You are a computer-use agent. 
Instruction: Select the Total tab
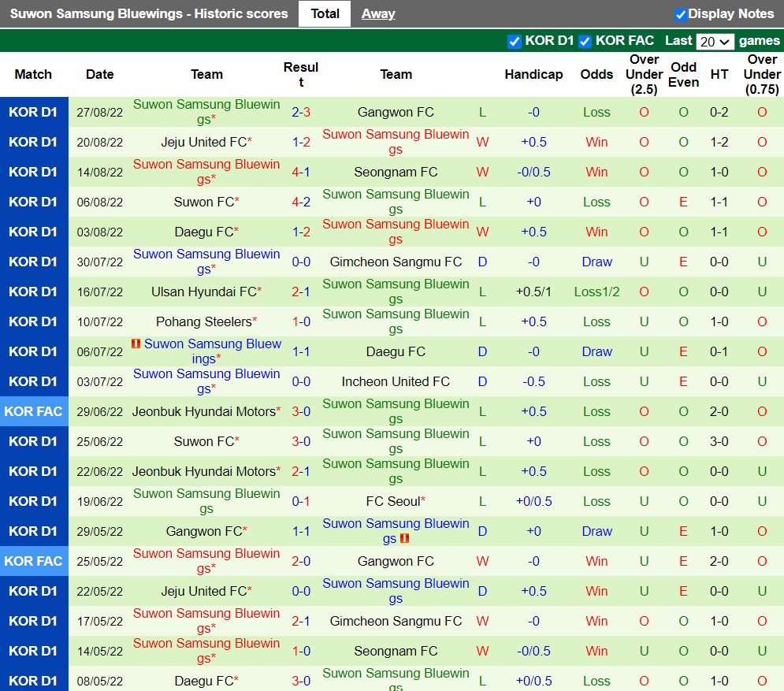[325, 13]
